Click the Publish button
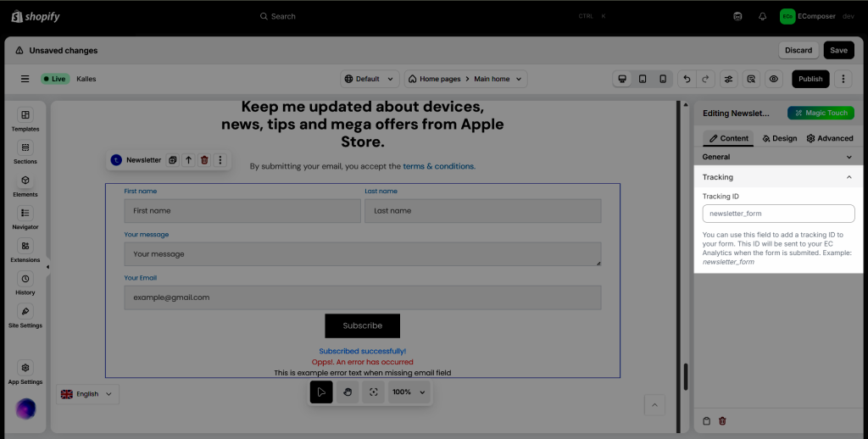Viewport: 868px width, 439px height. tap(810, 79)
